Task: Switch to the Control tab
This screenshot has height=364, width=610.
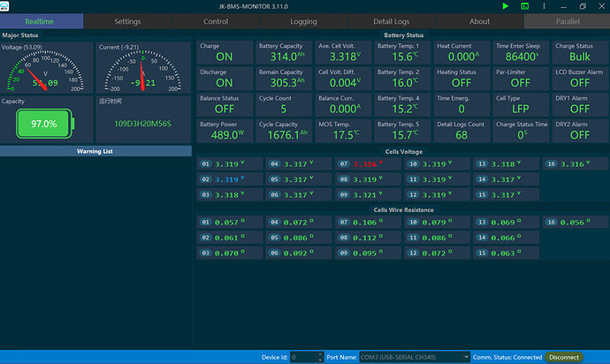Action: tap(215, 21)
